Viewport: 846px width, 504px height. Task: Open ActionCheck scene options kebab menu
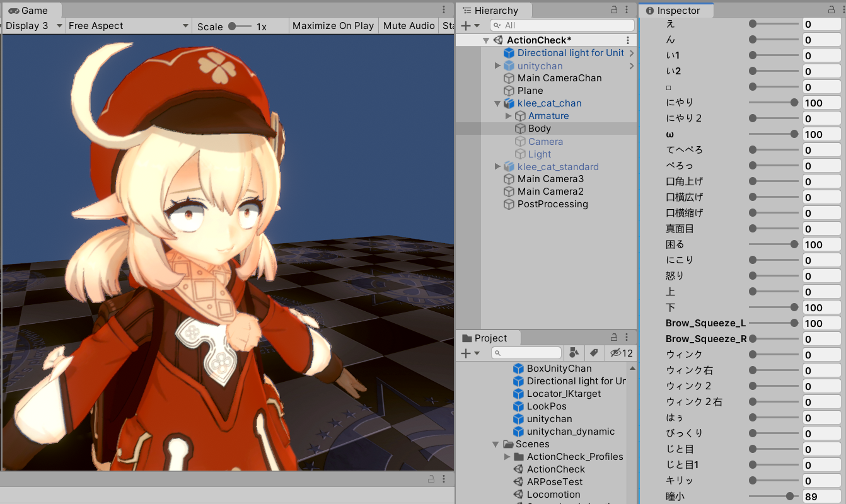tap(628, 40)
